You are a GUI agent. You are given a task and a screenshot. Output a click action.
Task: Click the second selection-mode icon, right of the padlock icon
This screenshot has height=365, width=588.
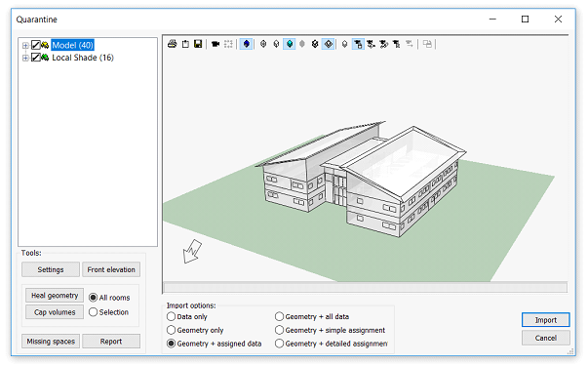pos(371,44)
